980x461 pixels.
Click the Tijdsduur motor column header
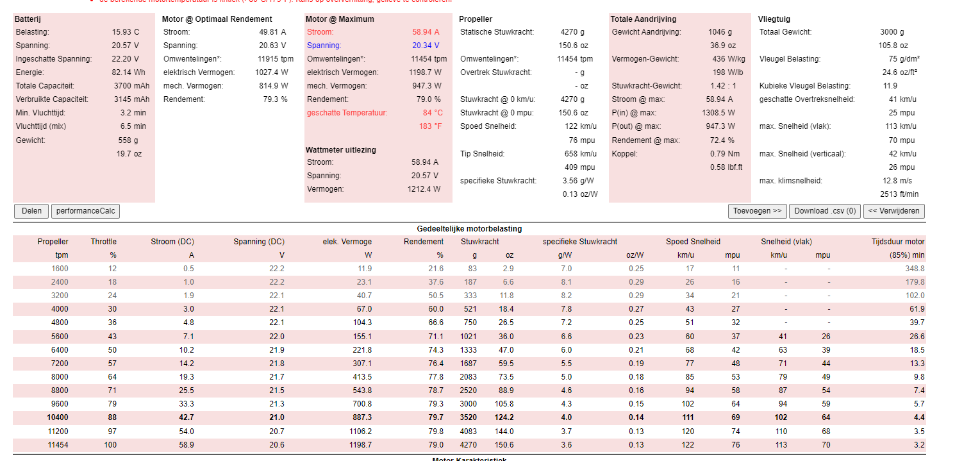click(x=898, y=242)
